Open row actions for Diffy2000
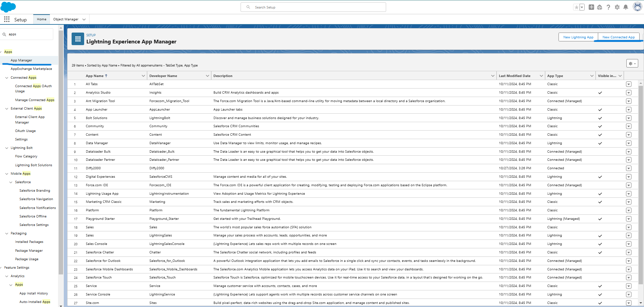The height and width of the screenshot is (307, 644). [x=628, y=168]
